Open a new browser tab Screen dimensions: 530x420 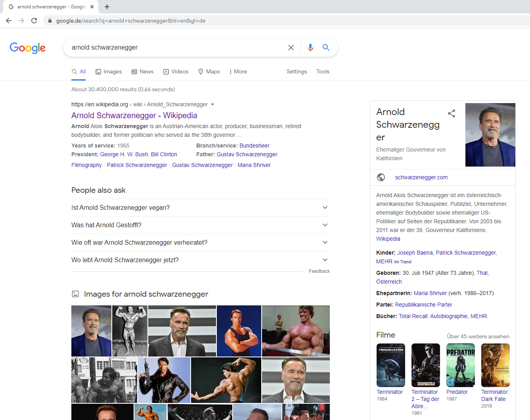coord(107,7)
